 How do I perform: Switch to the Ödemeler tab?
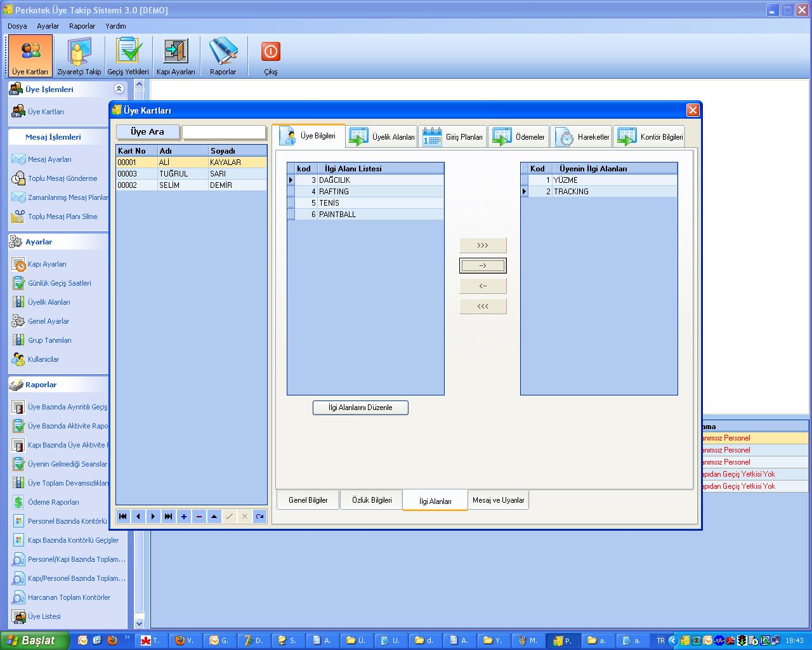click(x=519, y=137)
